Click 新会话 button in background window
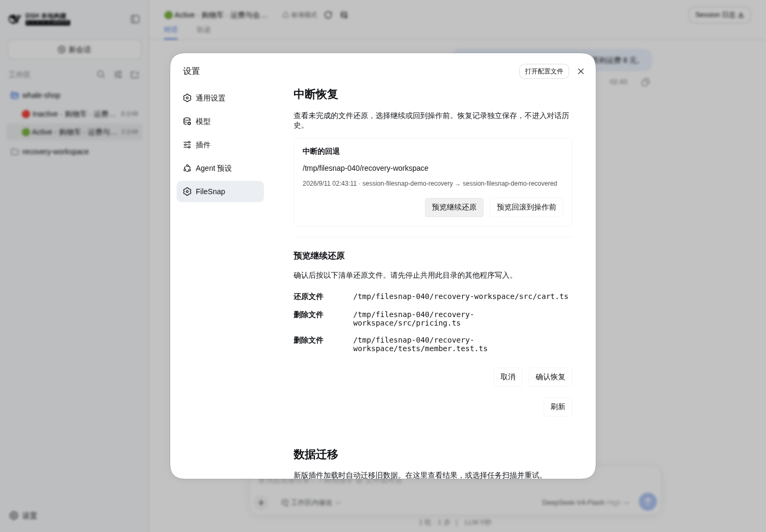This screenshot has width=766, height=532. pos(74,49)
